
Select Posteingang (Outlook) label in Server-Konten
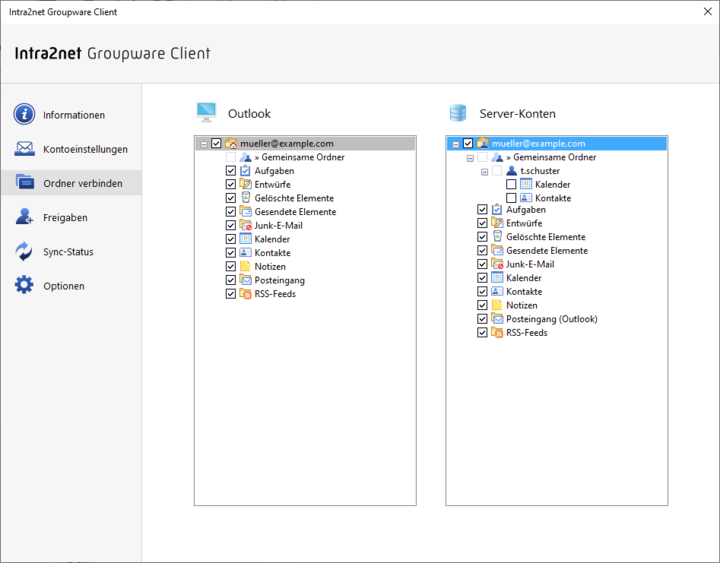[551, 319]
